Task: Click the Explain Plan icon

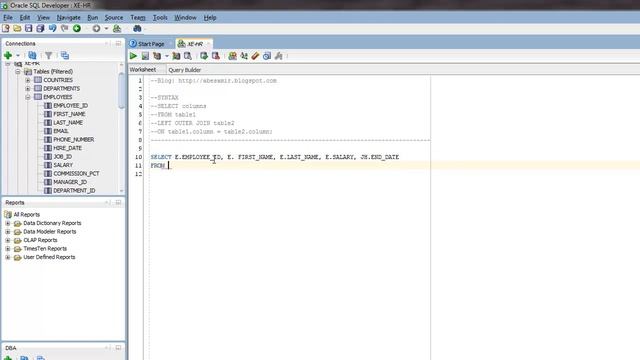Action: [x=157, y=56]
